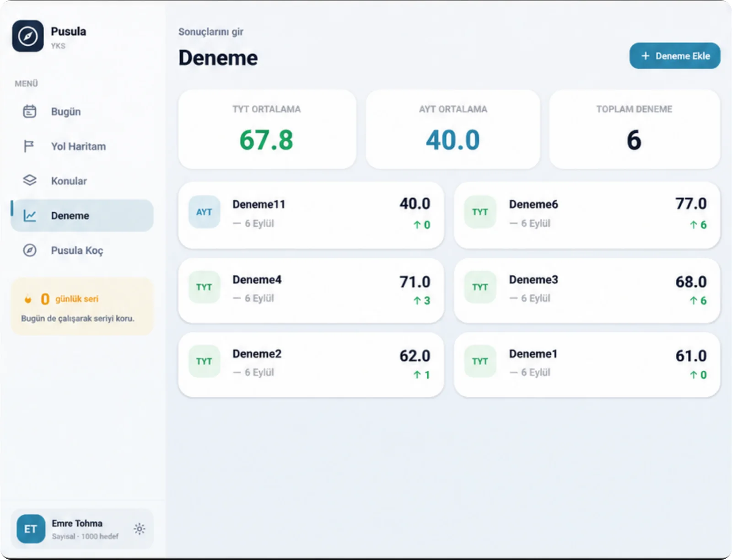Screen dimensions: 732x560
Task: Click the Sayısal 1000 hedef text
Action: tap(85, 536)
